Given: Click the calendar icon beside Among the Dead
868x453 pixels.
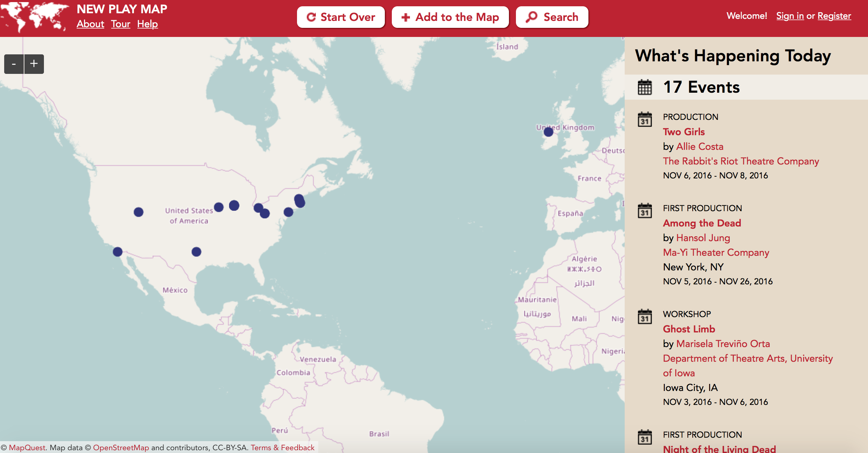Looking at the screenshot, I should 645,211.
